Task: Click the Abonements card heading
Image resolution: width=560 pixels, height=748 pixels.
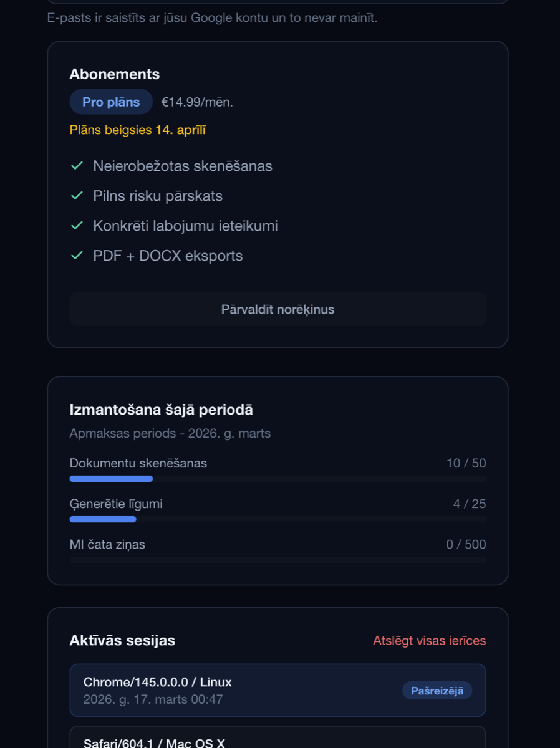Action: coord(114,74)
